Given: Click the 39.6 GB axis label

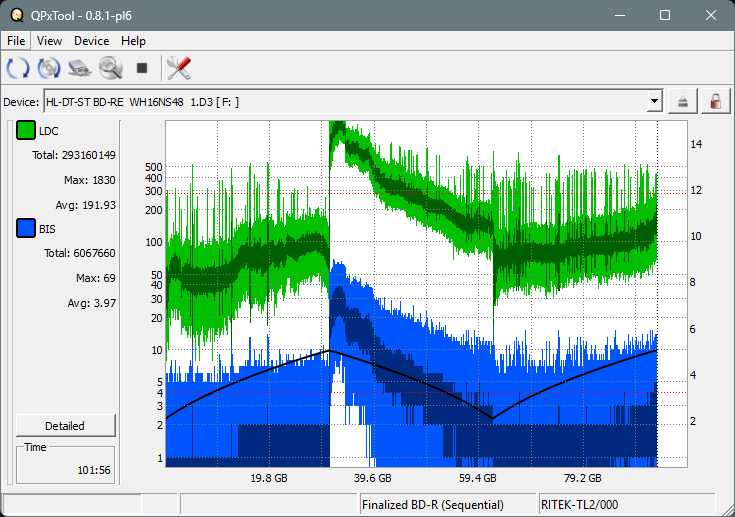Looking at the screenshot, I should [x=373, y=478].
